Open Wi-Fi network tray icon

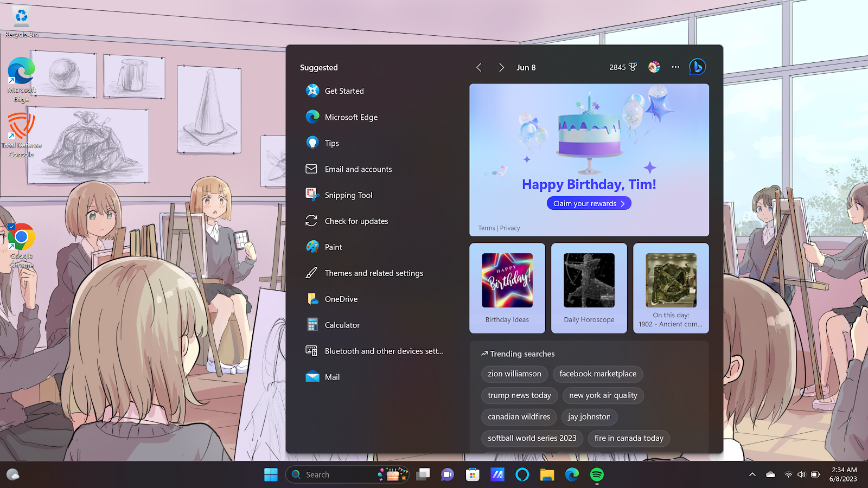coord(788,474)
